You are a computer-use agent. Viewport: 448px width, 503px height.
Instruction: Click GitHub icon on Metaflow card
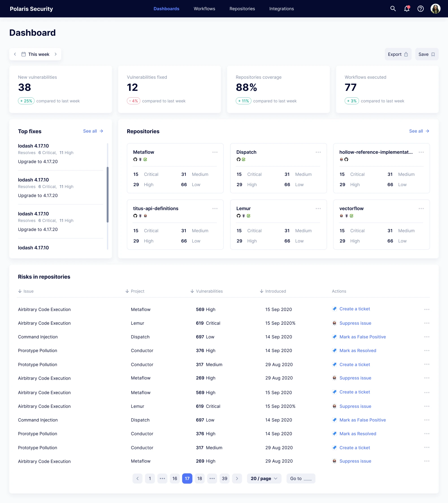(x=135, y=159)
